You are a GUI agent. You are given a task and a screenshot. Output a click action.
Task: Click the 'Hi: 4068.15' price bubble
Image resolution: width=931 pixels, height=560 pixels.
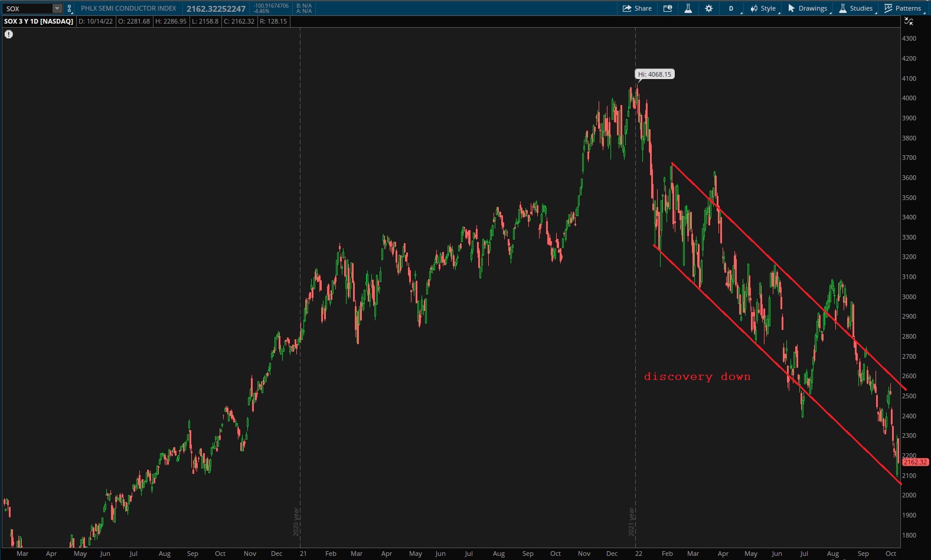click(x=655, y=74)
